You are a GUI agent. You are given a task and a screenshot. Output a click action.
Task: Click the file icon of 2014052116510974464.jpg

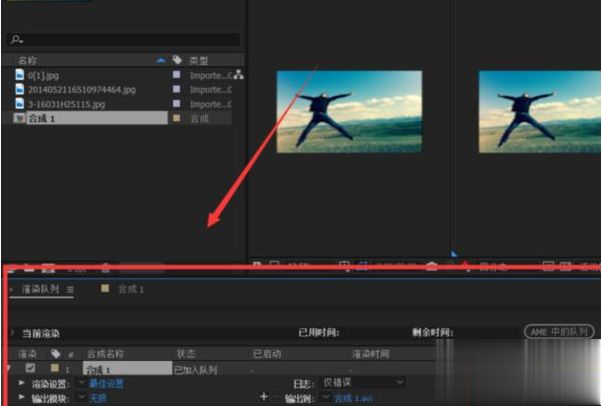20,89
